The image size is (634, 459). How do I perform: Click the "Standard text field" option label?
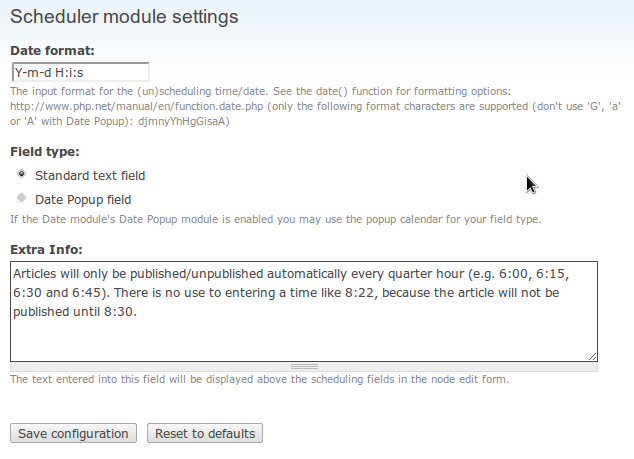click(x=90, y=175)
